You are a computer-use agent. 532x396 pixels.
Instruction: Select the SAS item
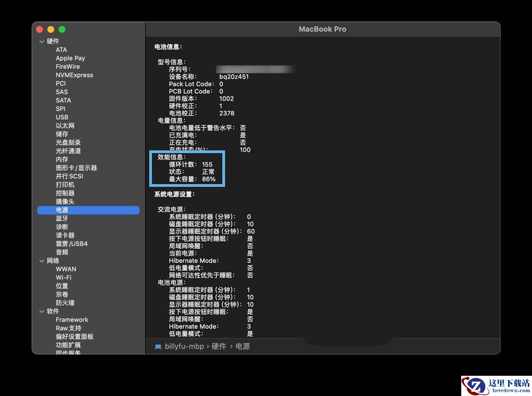click(x=62, y=92)
